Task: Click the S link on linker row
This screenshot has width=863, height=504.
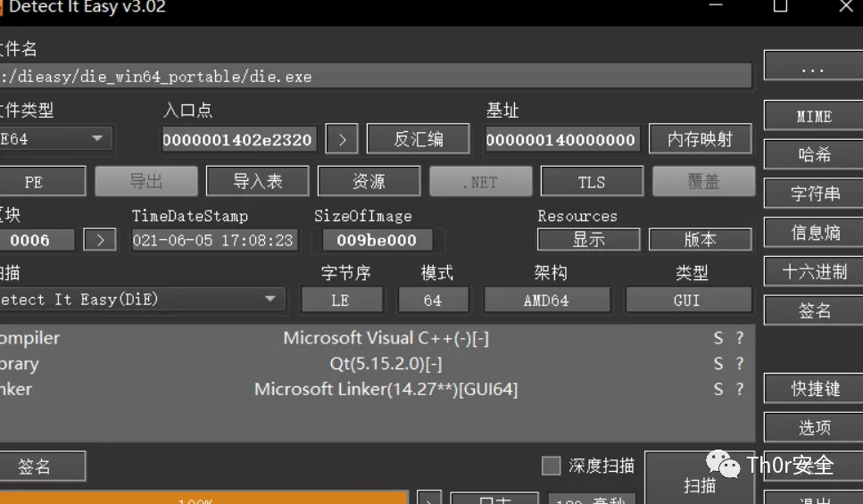Action: (x=718, y=389)
